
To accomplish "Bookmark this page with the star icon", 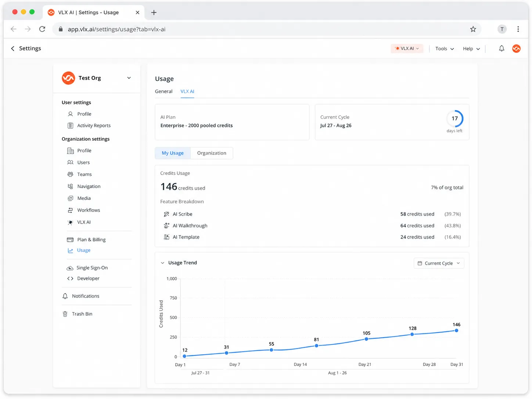I will click(x=473, y=29).
